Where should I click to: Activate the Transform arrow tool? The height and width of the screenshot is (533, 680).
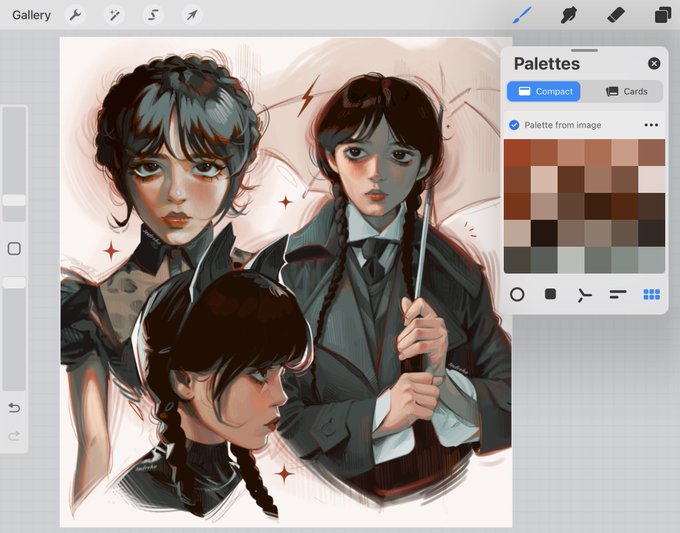click(x=192, y=15)
